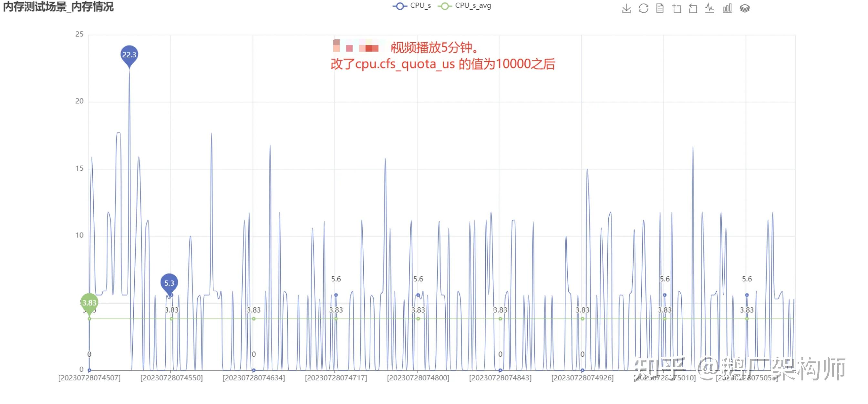This screenshot has width=868, height=404.
Task: Click the CPU_s blue legend marker
Action: (400, 6)
